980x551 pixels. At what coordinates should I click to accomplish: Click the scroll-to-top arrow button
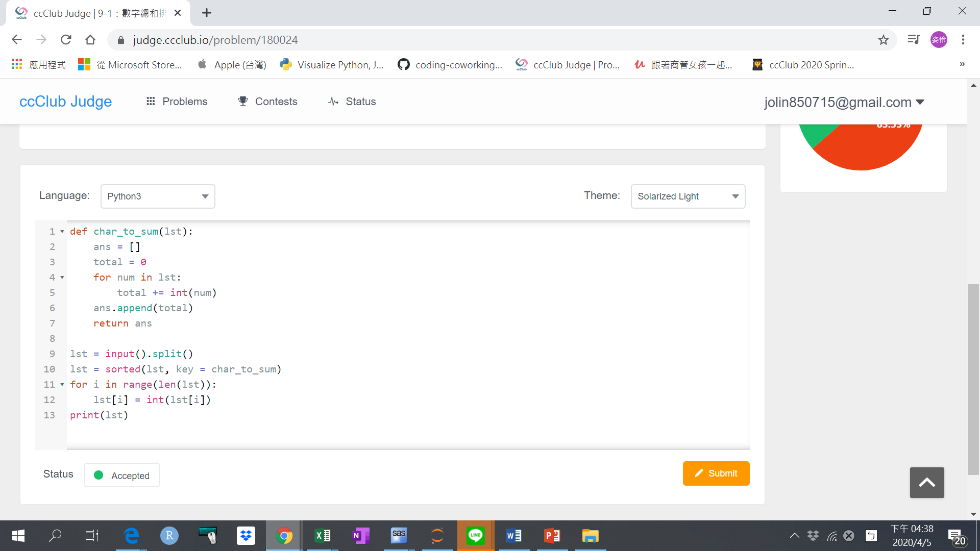(927, 482)
